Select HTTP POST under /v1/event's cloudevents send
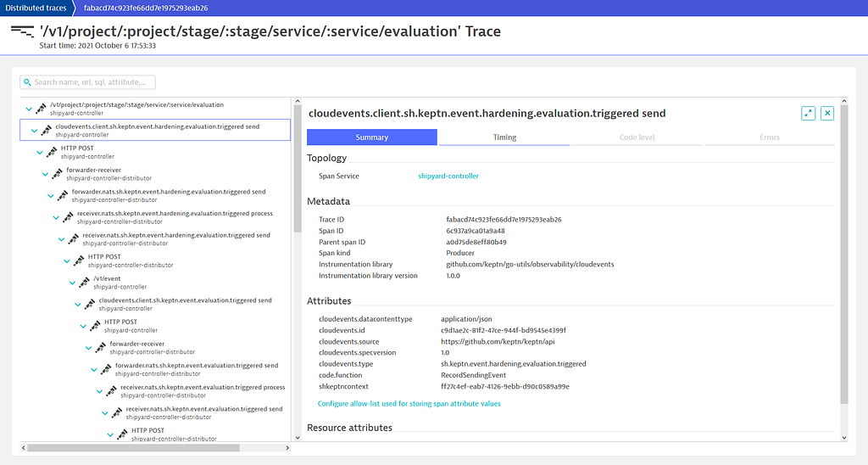This screenshot has width=868, height=465. 155,326
